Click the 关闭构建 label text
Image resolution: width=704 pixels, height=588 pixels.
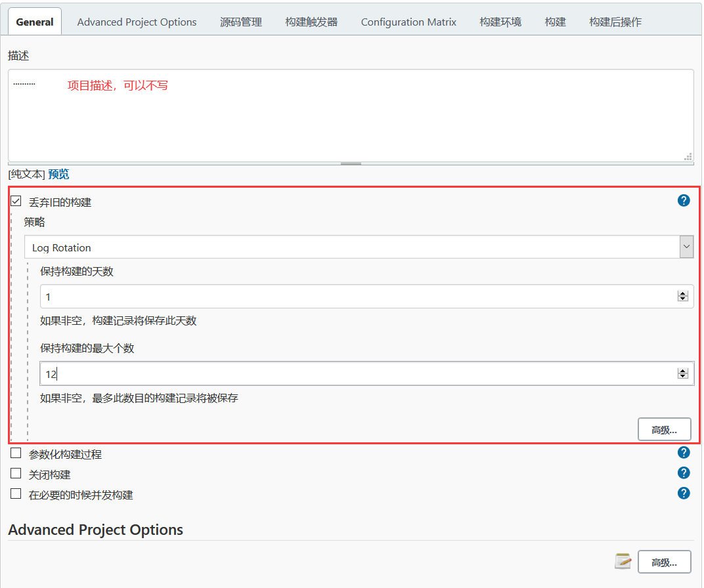pos(49,474)
